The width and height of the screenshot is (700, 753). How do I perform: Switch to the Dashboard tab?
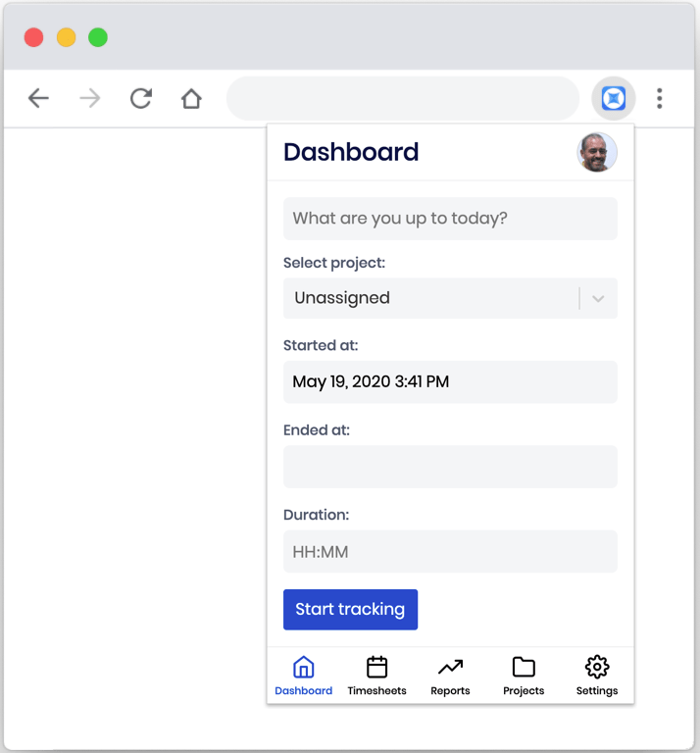303,676
